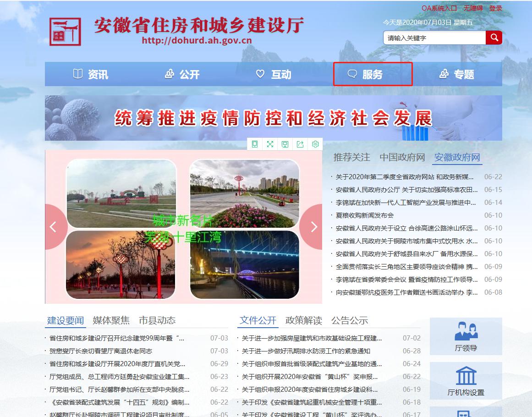Click the floppy disk save icon

point(285,144)
